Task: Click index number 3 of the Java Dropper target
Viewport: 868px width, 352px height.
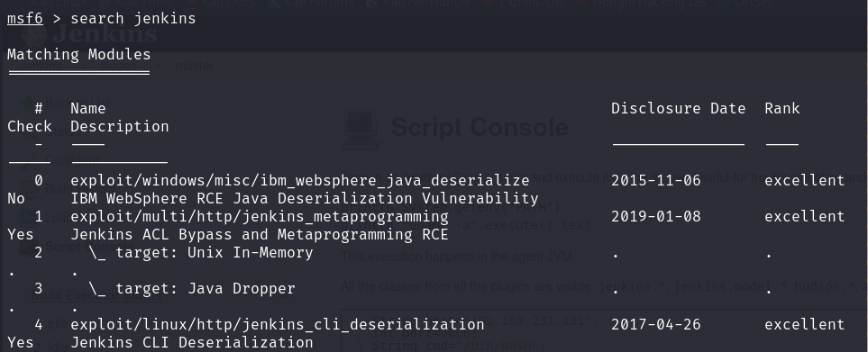Action: pos(38,288)
